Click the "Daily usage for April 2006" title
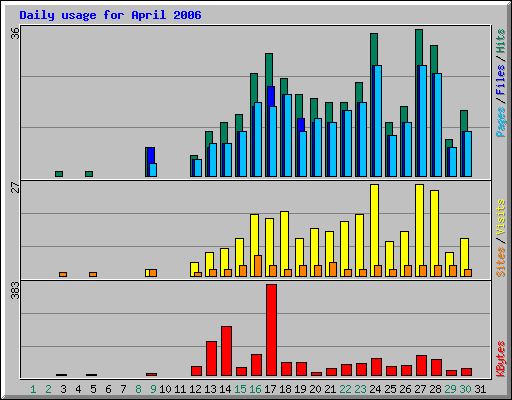Screen dimensions: 512x400 (110, 15)
